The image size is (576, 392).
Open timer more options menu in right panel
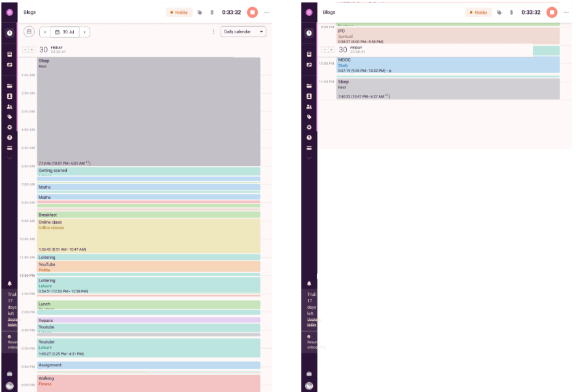point(566,12)
